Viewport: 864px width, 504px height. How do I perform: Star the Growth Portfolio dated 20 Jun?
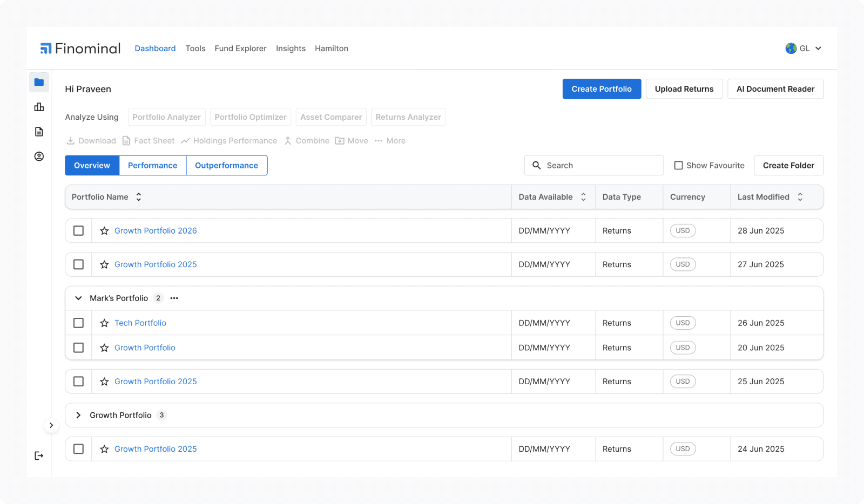point(105,348)
